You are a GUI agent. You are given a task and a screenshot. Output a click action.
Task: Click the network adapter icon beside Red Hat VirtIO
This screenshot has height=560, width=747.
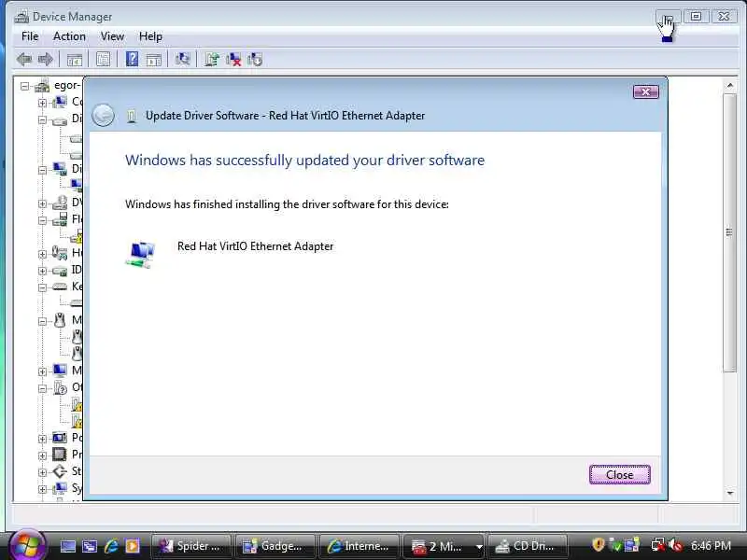click(x=141, y=254)
